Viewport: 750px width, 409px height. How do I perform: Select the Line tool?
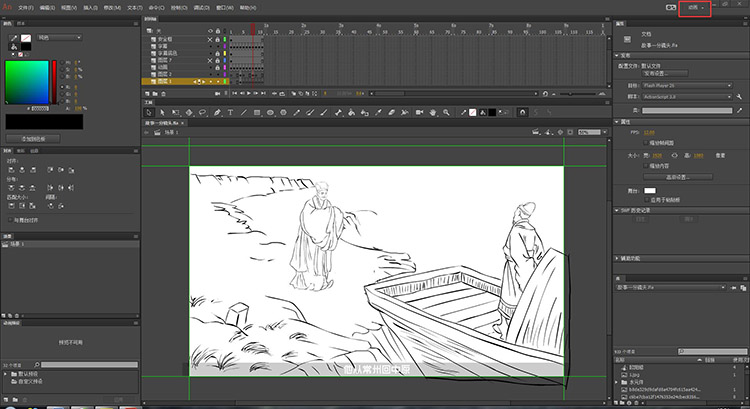coord(243,112)
